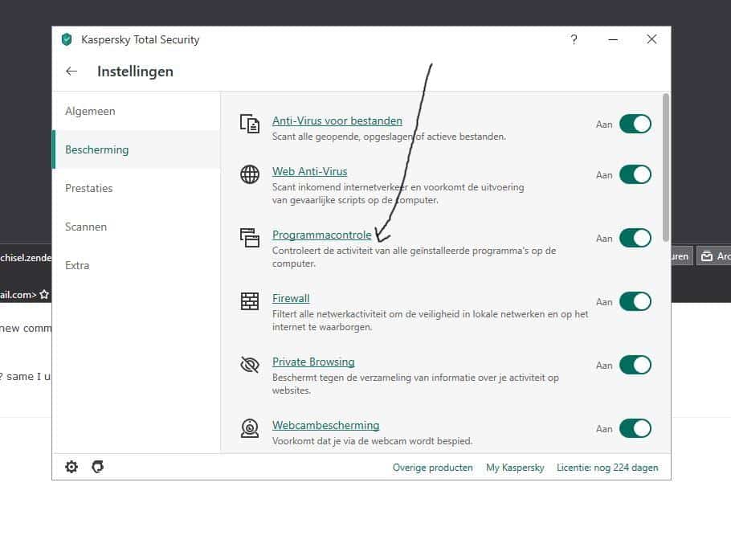Click the 'Voorkomt dat je via de webcam' text
Image resolution: width=731 pixels, height=560 pixels.
click(372, 441)
